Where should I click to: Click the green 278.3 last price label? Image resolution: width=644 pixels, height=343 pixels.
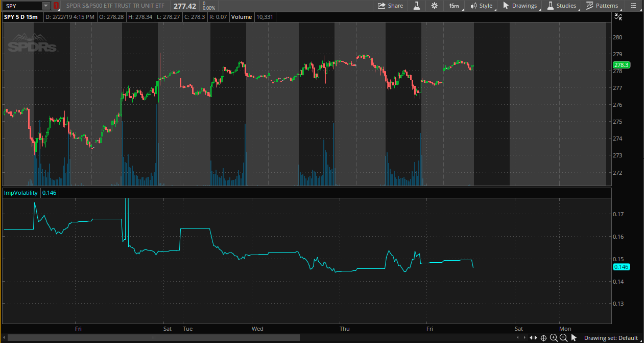621,65
